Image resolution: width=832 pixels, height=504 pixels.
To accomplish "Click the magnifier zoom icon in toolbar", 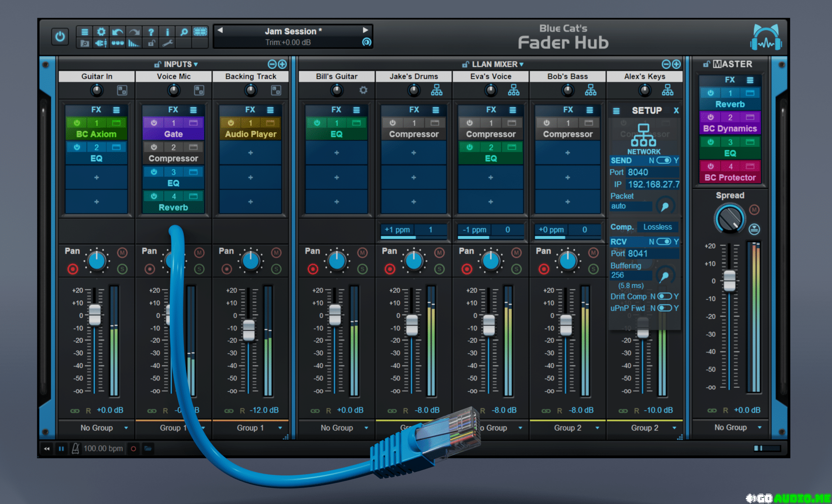I will coord(184,32).
